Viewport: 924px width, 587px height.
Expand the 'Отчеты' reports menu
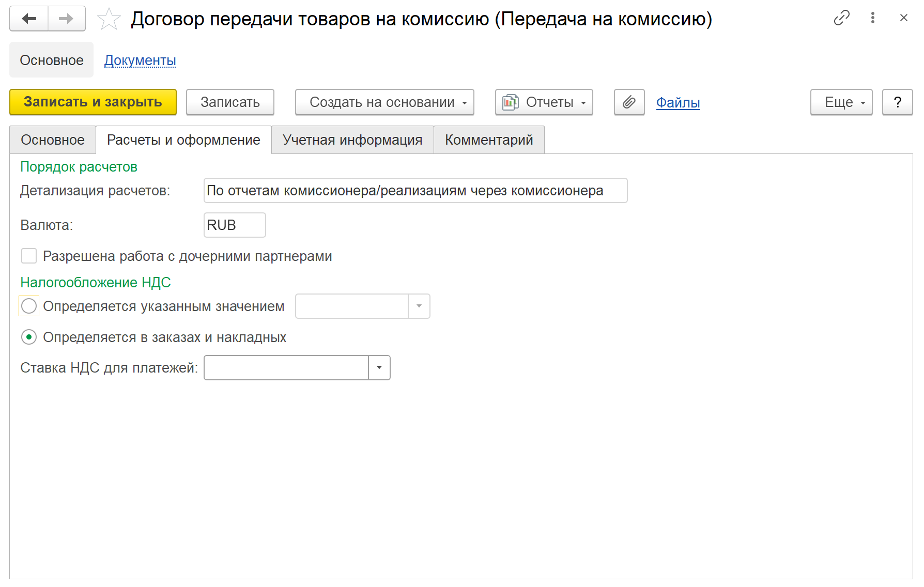[544, 102]
